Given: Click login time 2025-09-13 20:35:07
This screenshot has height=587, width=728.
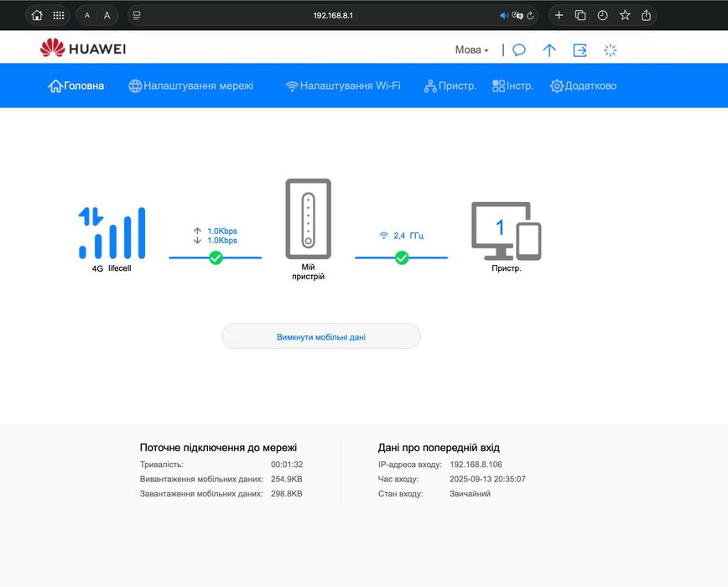Looking at the screenshot, I should point(487,479).
